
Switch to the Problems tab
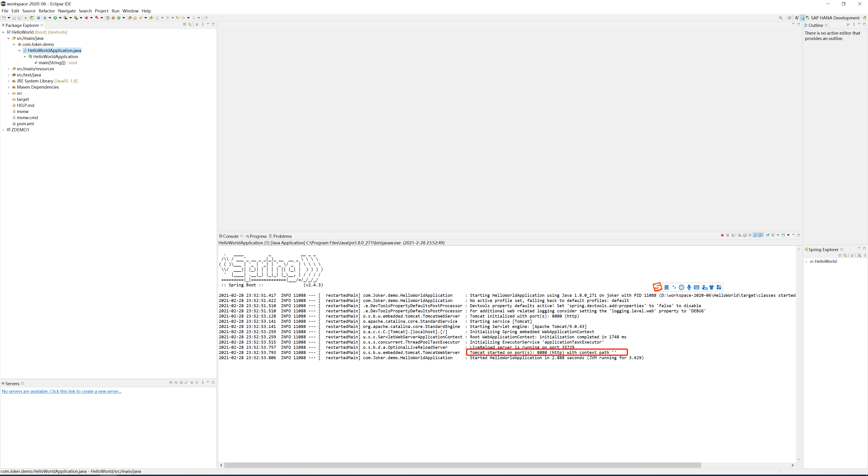click(x=282, y=236)
